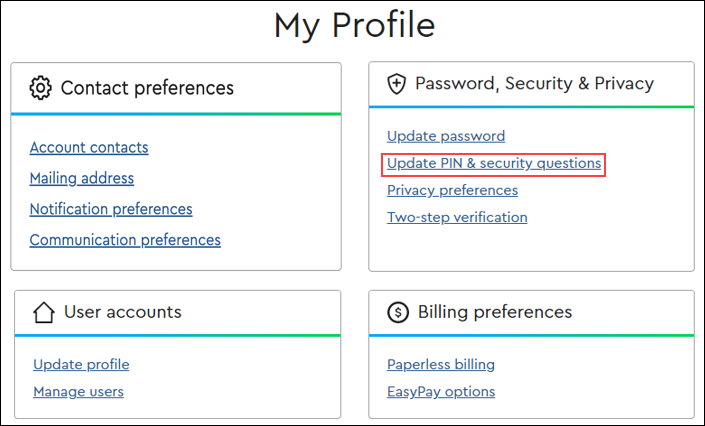Click the My Profile page title
This screenshot has width=705, height=426.
click(354, 26)
